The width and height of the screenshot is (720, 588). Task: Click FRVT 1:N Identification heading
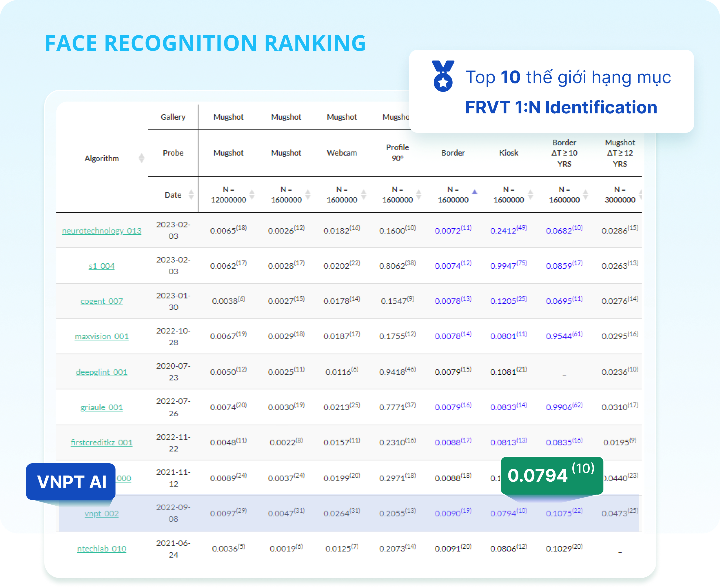(561, 107)
